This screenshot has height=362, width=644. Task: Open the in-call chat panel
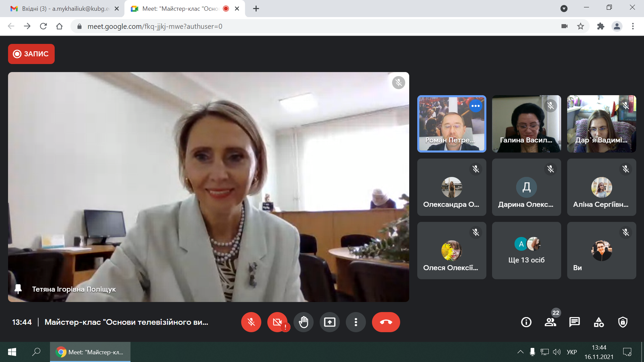coord(574,322)
